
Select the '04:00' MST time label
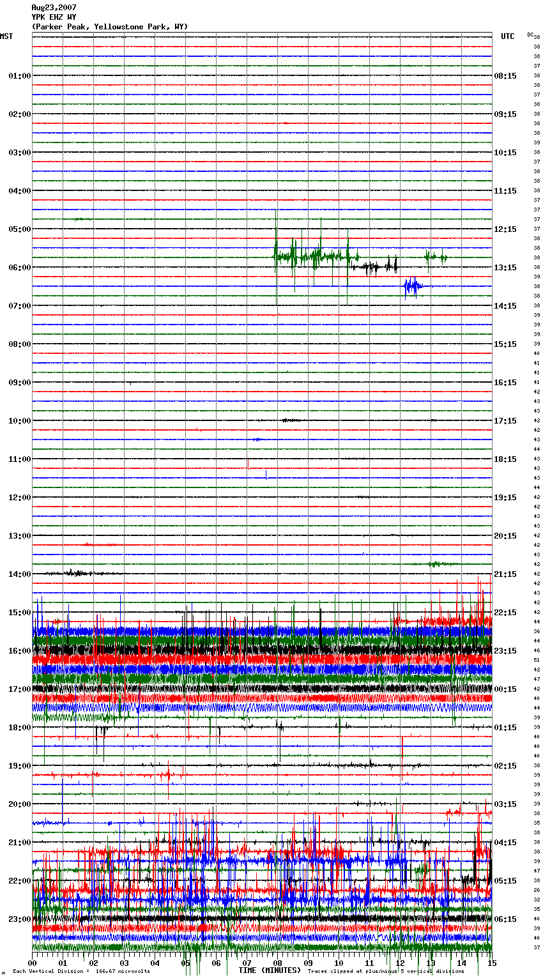20,191
